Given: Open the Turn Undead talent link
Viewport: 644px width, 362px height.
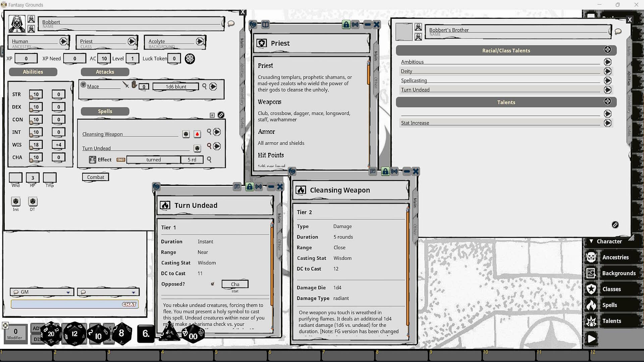Looking at the screenshot, I should coord(607,90).
